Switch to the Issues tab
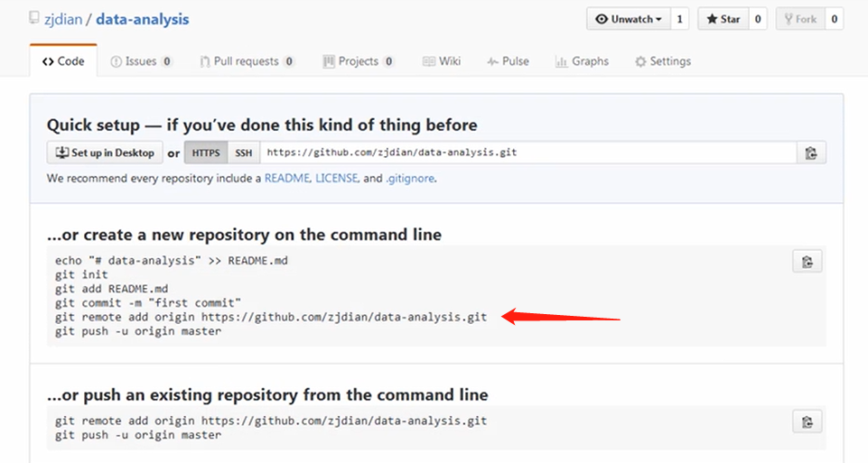The image size is (868, 463). tap(141, 60)
